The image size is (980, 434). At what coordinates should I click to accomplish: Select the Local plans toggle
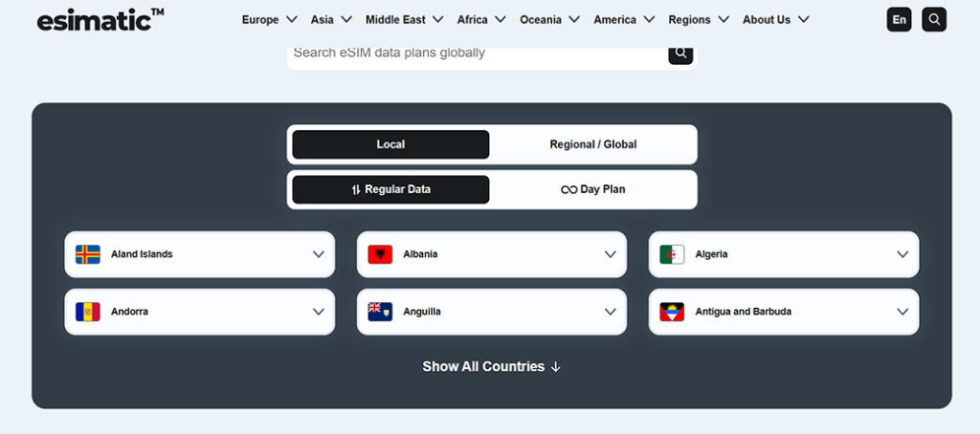point(390,144)
